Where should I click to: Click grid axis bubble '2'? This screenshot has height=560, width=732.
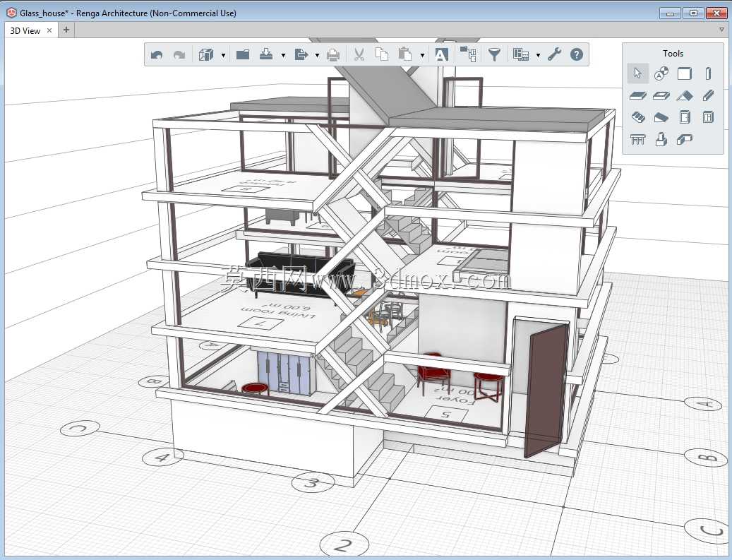pos(344,544)
